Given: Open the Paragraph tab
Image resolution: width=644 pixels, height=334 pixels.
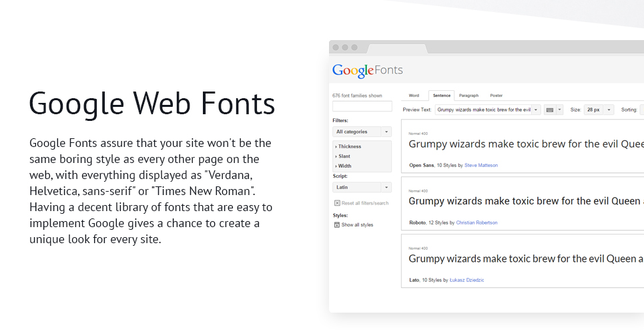Looking at the screenshot, I should [x=468, y=96].
